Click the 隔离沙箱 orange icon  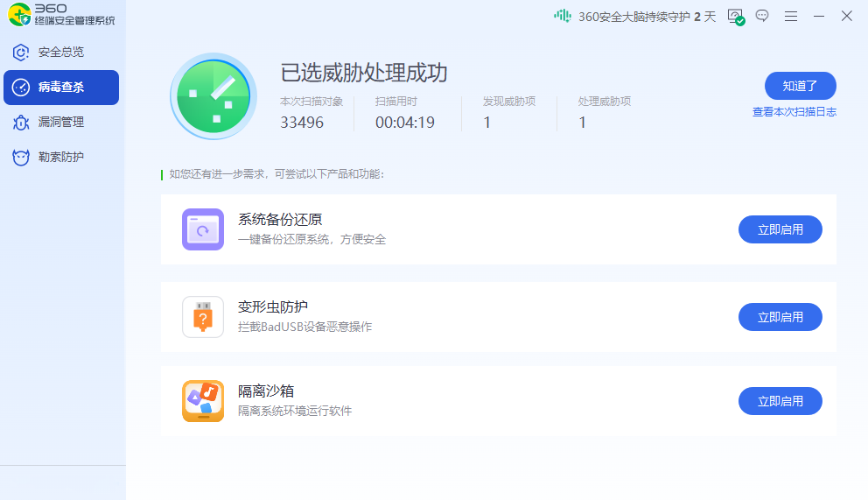pos(203,401)
